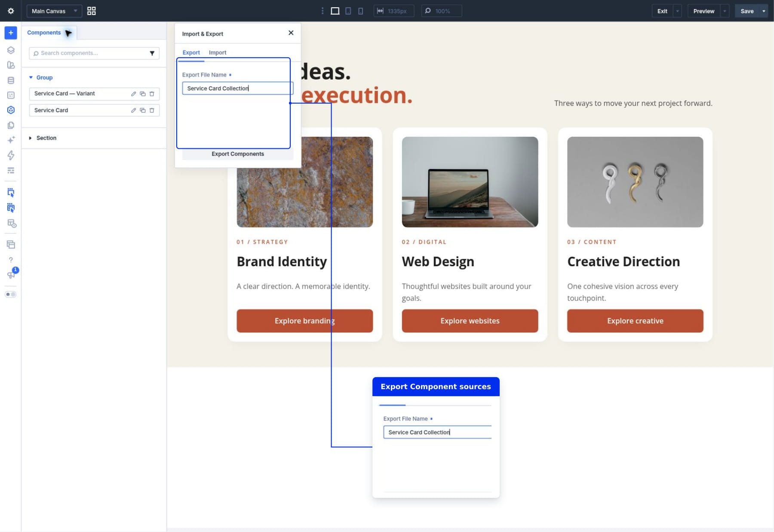Toggle the light/dark mode switch in the sidebar
Image resolution: width=774 pixels, height=532 pixels.
[11, 295]
